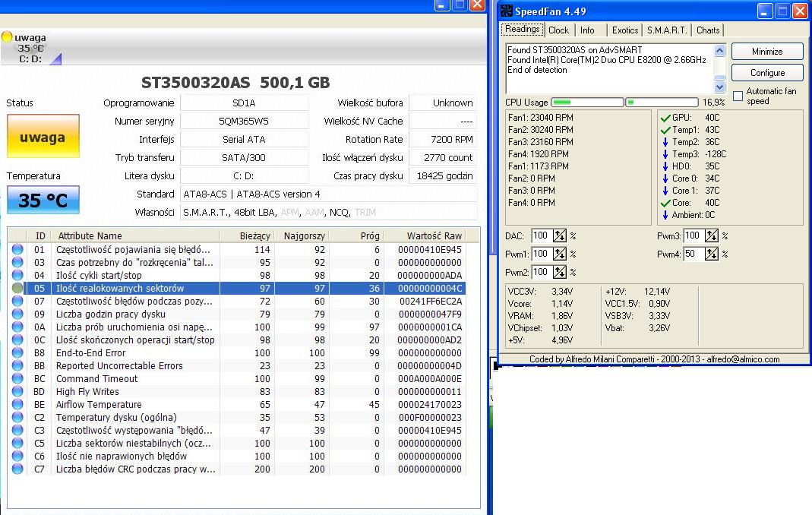
Task: Adjust the DAC value spinner arrows
Action: [x=559, y=235]
